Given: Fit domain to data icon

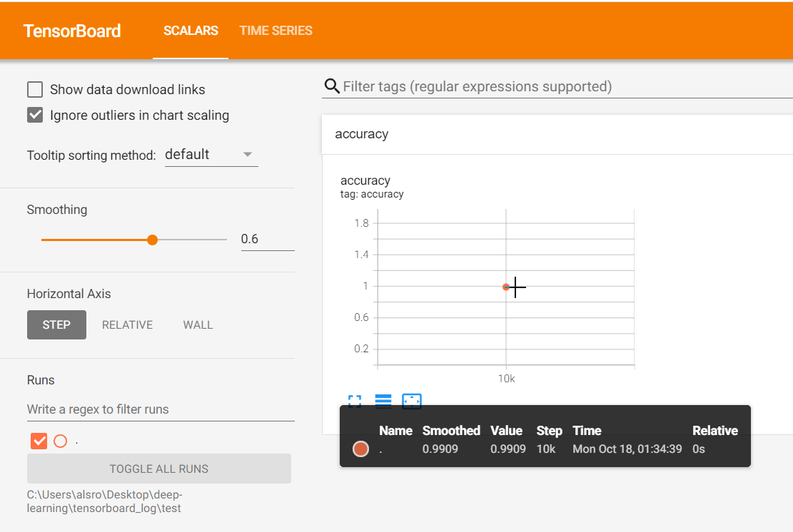Looking at the screenshot, I should 412,401.
